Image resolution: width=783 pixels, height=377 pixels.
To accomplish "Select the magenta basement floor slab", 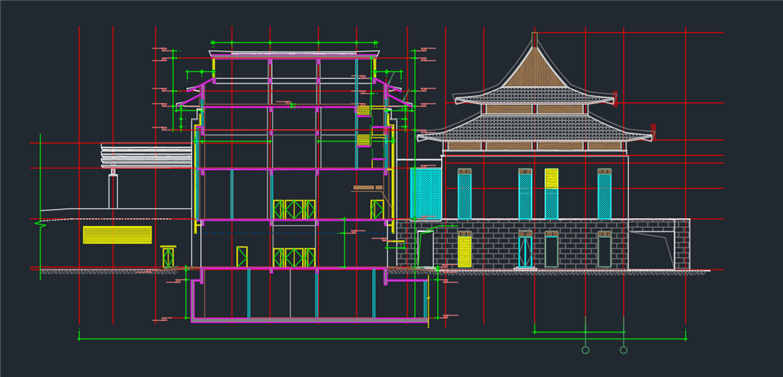I will (310, 320).
